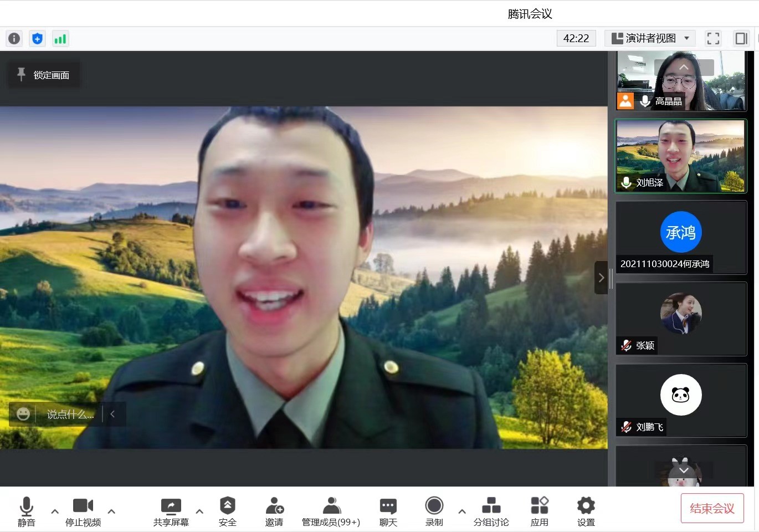Open the speaker view dropdown
The height and width of the screenshot is (532, 759).
click(x=650, y=38)
